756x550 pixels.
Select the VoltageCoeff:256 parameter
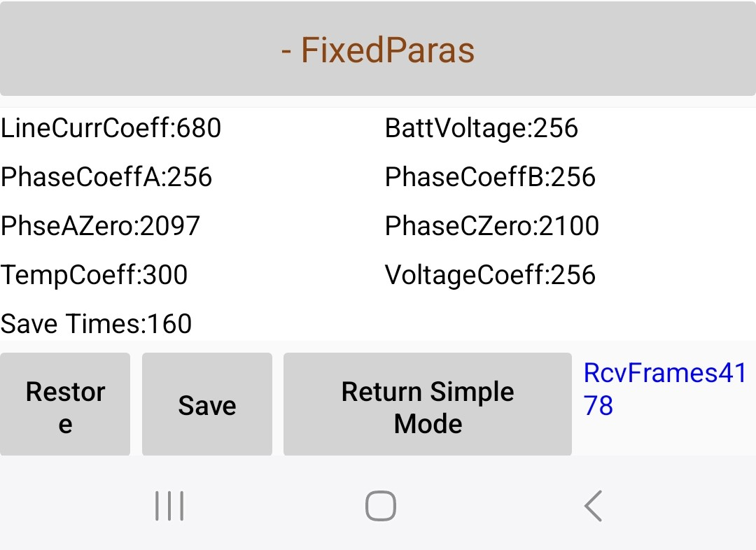[x=490, y=275]
